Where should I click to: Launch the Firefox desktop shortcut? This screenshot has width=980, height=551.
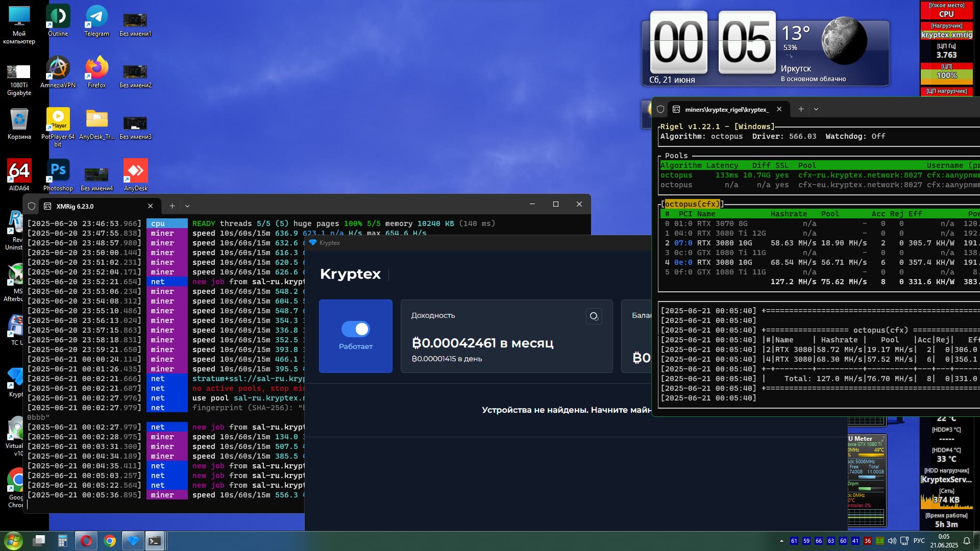(x=96, y=72)
